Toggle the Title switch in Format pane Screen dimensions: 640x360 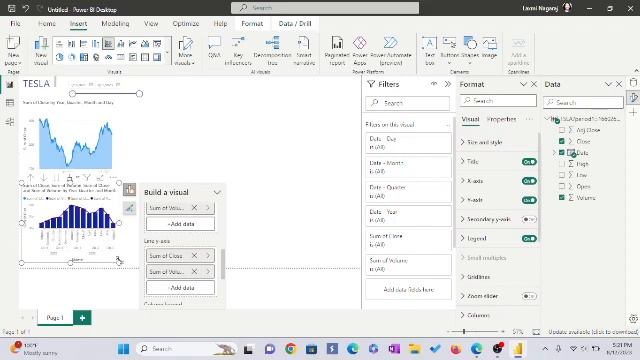point(529,162)
